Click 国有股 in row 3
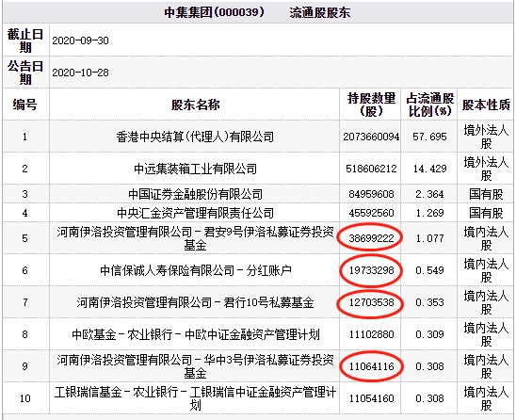 [486, 194]
